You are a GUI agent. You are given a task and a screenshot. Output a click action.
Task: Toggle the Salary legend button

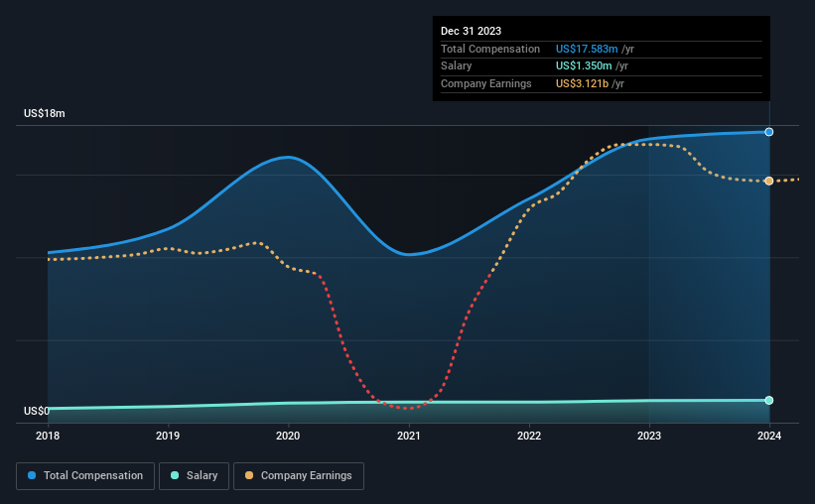(194, 476)
